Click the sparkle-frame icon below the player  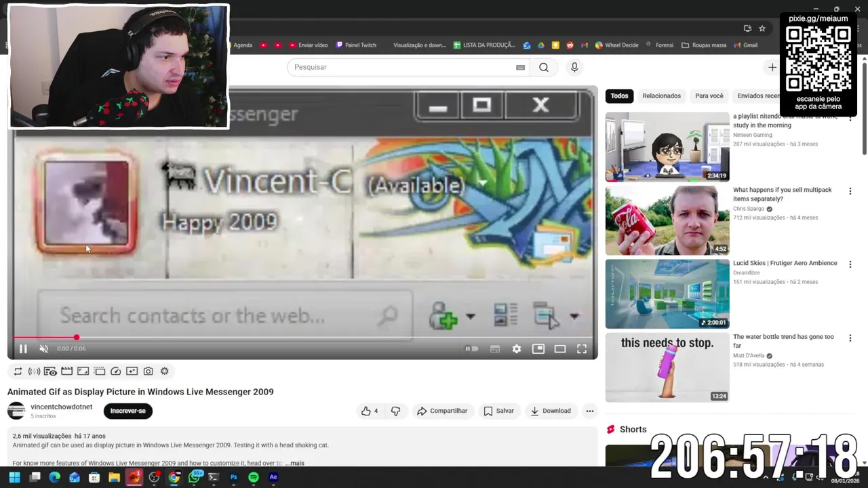(x=132, y=371)
